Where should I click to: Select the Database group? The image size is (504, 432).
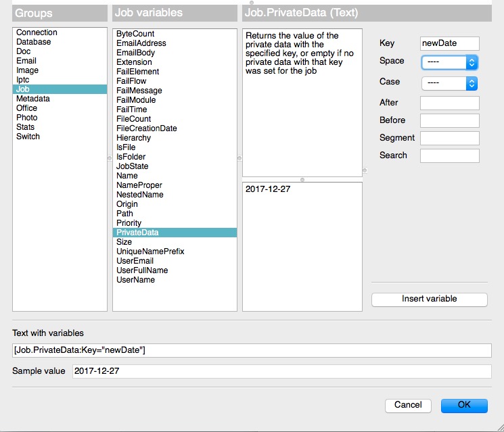click(x=60, y=42)
